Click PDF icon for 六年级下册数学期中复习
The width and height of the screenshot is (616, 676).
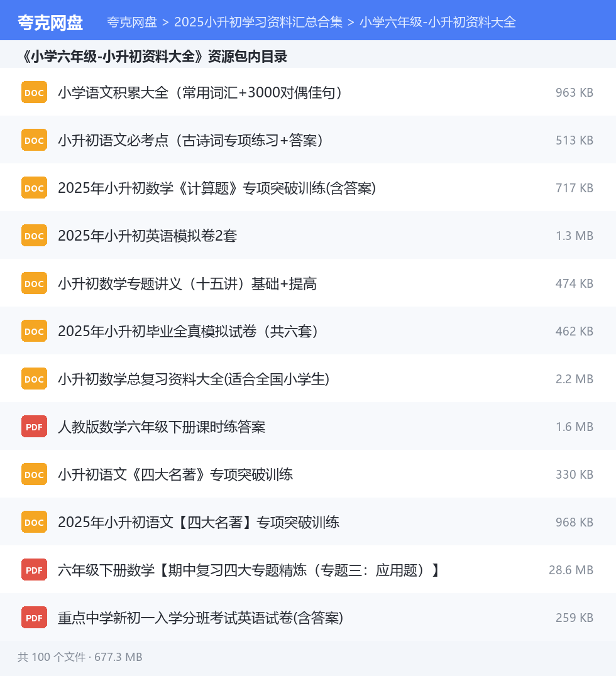click(x=34, y=570)
